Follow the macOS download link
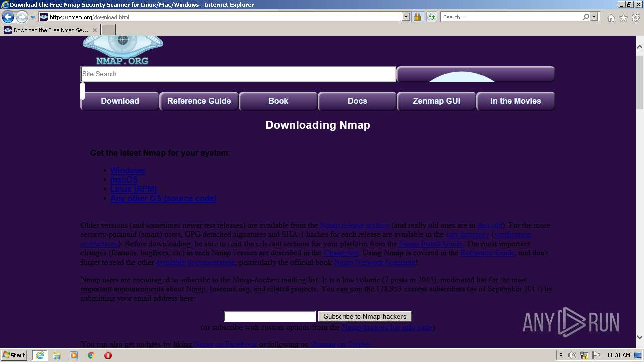Image resolution: width=644 pixels, height=362 pixels. point(124,180)
